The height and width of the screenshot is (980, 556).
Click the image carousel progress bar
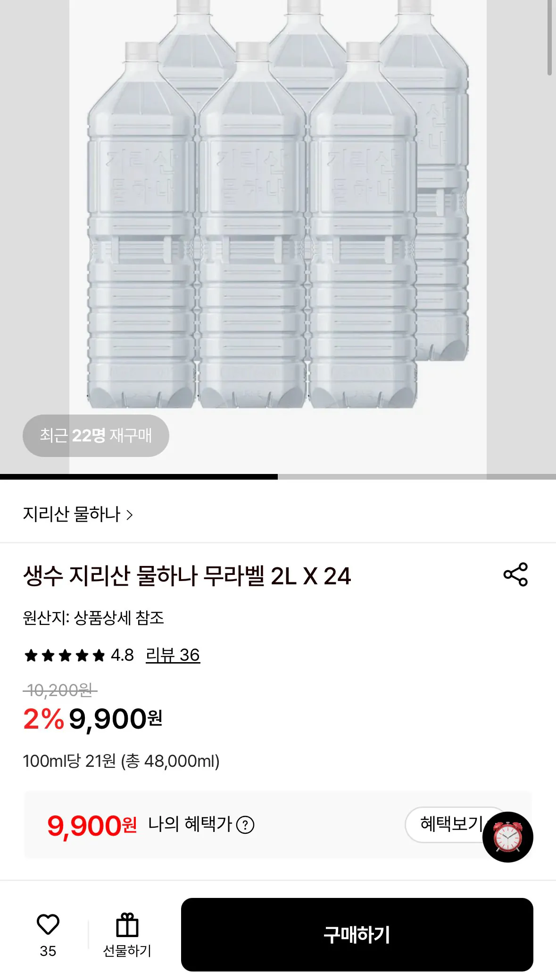pyautogui.click(x=278, y=477)
